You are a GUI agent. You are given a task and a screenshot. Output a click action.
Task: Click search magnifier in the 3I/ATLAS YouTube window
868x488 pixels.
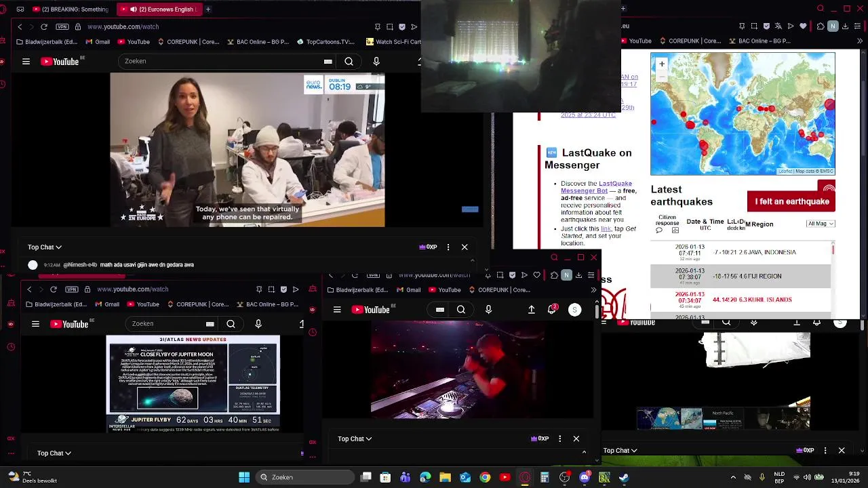231,324
